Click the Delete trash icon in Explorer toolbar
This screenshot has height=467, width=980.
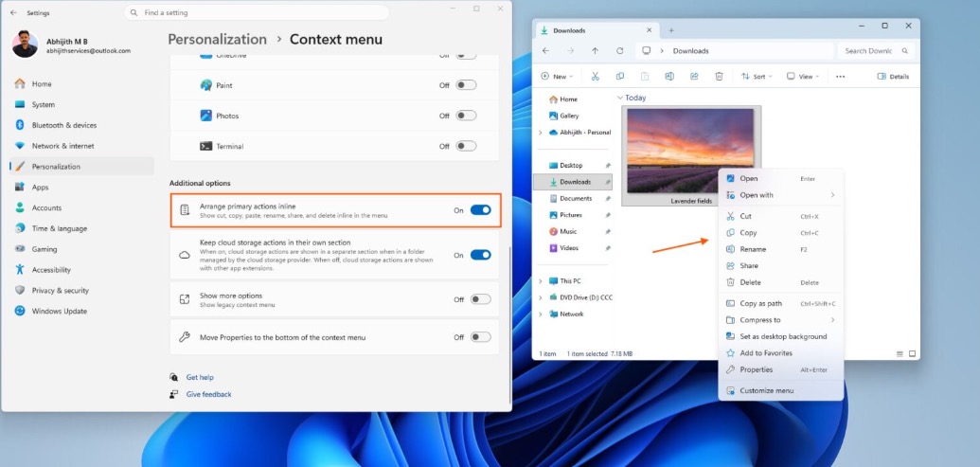point(719,77)
